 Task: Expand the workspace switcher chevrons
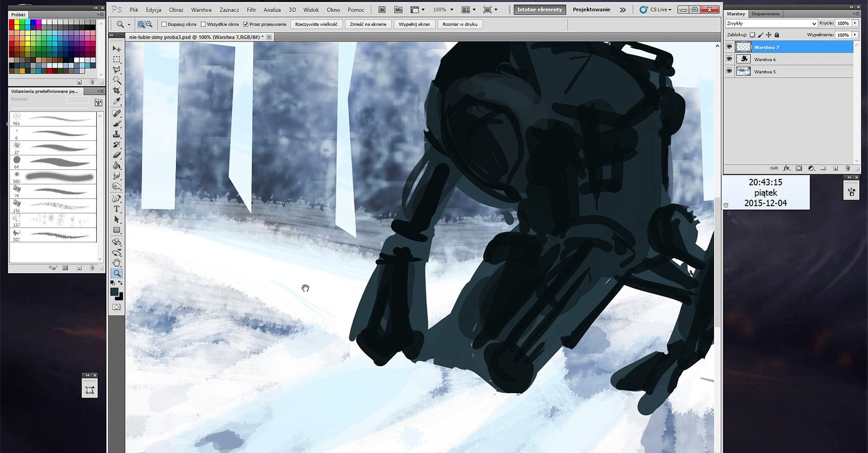pos(622,9)
